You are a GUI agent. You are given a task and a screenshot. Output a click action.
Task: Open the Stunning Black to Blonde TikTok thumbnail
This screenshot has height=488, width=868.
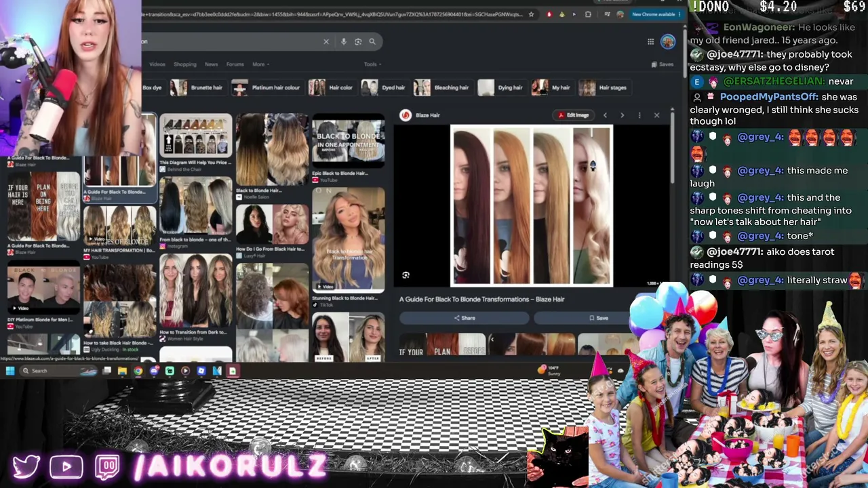pos(348,239)
